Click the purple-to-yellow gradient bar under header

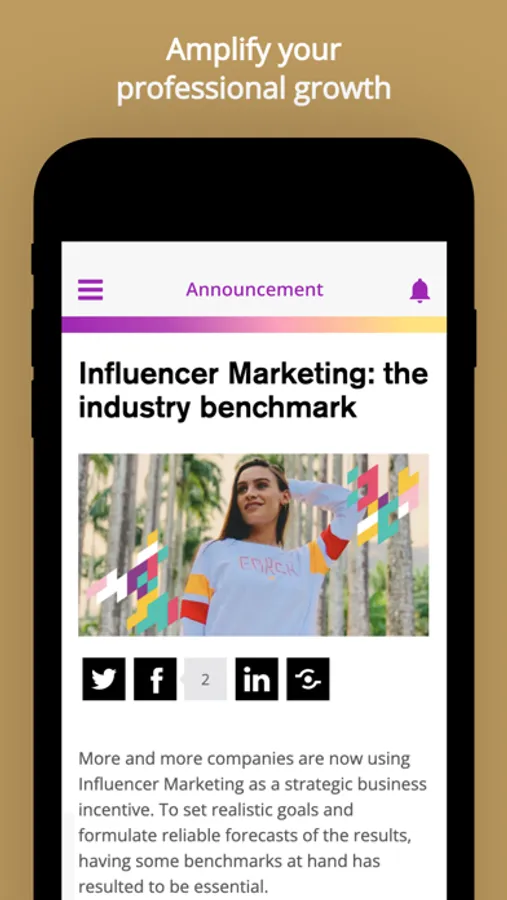point(254,324)
